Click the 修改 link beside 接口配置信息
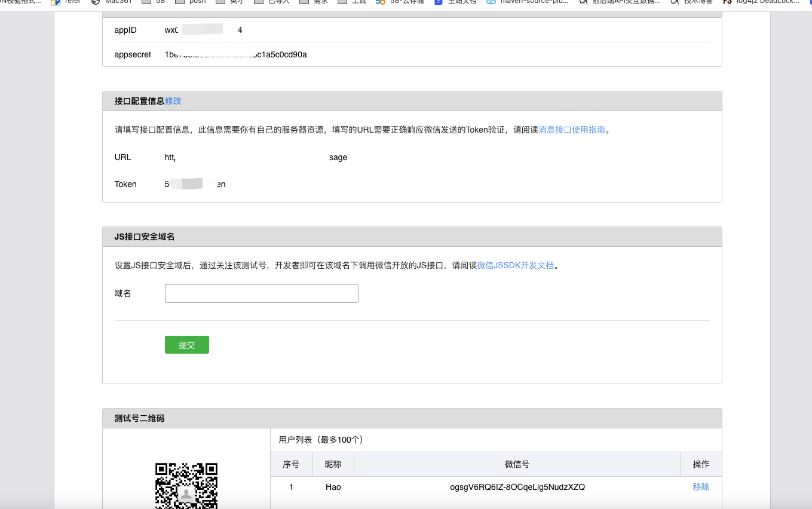The height and width of the screenshot is (509, 812). [173, 101]
